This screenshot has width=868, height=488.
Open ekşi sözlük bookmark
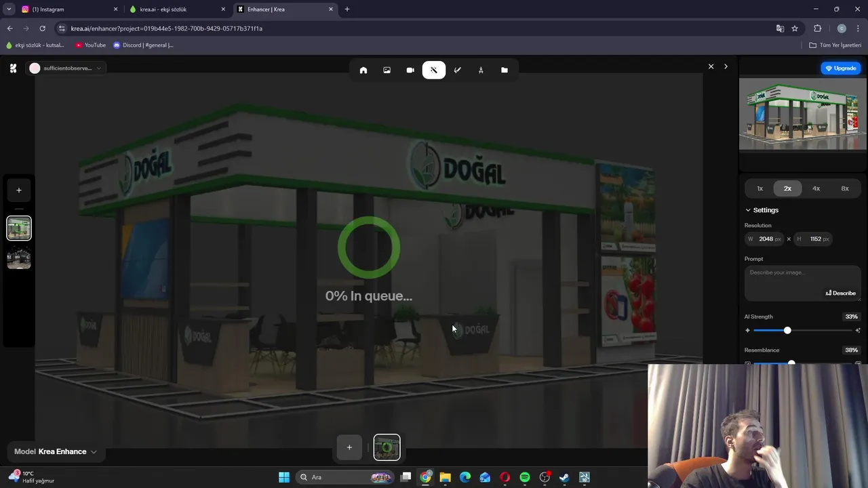[x=35, y=45]
